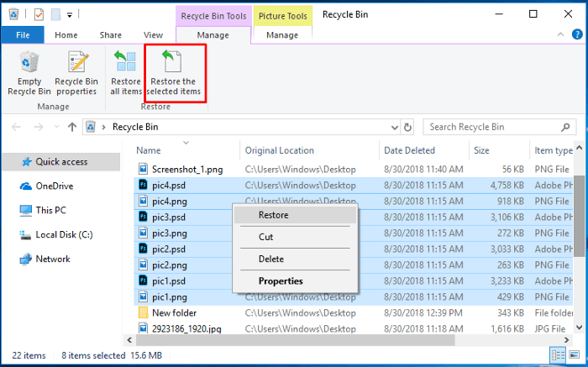Switch to details view icon in status bar
This screenshot has width=588, height=367.
click(559, 354)
